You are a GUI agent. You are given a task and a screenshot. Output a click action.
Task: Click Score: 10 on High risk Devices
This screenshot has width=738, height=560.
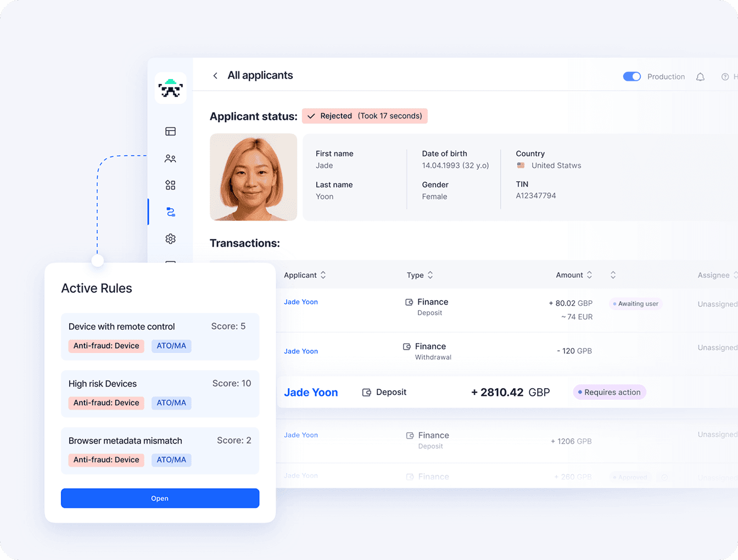[x=232, y=383]
